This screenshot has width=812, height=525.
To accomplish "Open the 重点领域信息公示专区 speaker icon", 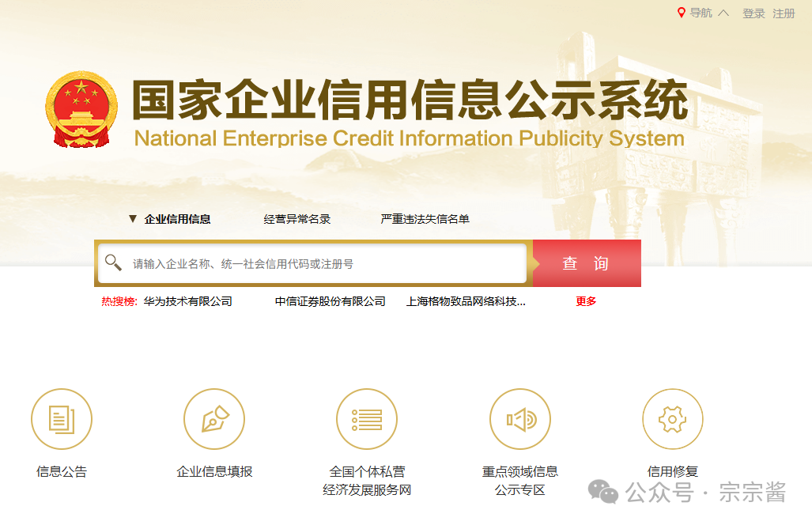I will (519, 419).
